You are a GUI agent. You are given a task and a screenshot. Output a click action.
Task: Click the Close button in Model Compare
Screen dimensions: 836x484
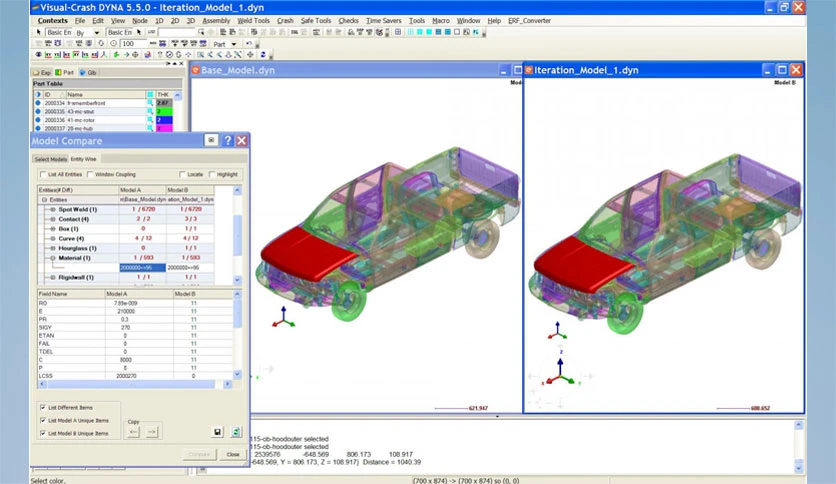pyautogui.click(x=233, y=454)
